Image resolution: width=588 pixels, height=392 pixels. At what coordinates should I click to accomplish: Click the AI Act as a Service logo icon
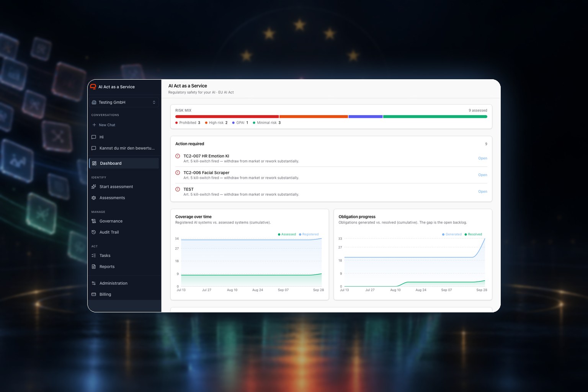[93, 87]
